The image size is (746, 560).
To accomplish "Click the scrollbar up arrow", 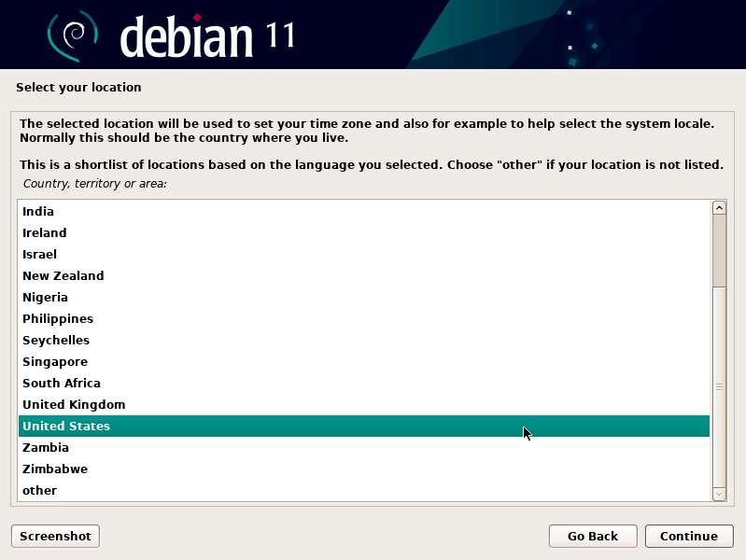I will point(719,208).
